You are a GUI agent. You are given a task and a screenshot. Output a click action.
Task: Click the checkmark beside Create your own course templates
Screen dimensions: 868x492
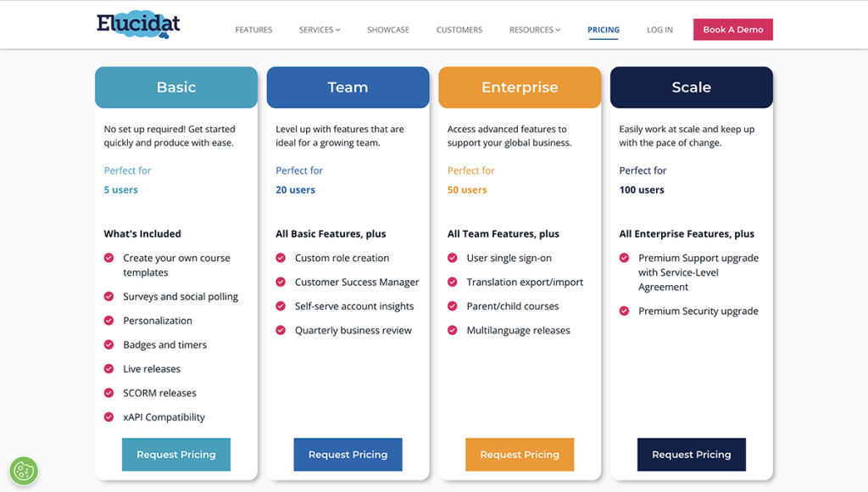tap(109, 258)
